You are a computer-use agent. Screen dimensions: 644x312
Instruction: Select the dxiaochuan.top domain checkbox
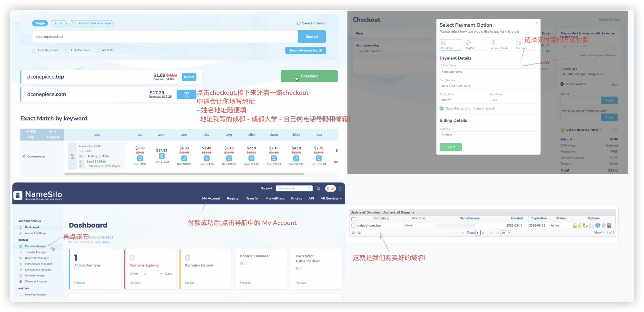click(353, 226)
